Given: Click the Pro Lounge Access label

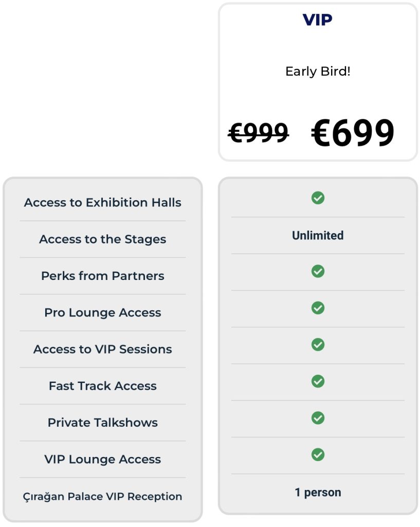Looking at the screenshot, I should coord(103,312).
